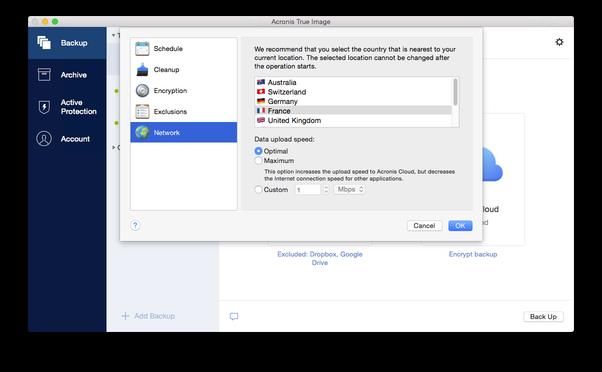Click the Exclusions checklist icon

(142, 111)
